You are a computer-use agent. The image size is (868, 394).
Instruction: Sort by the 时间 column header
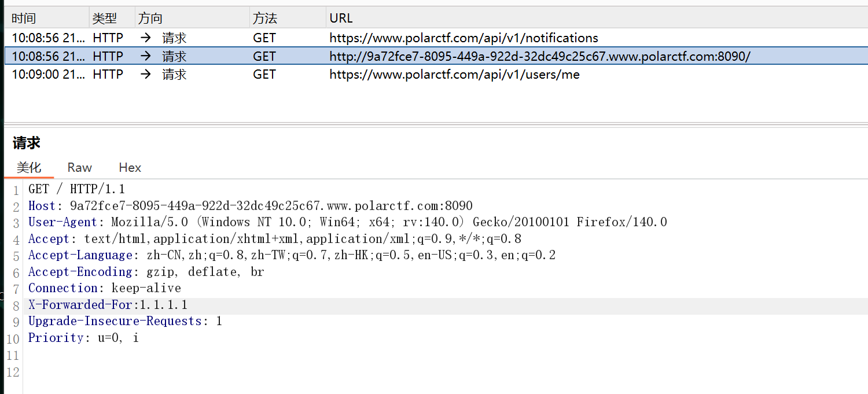(x=23, y=19)
